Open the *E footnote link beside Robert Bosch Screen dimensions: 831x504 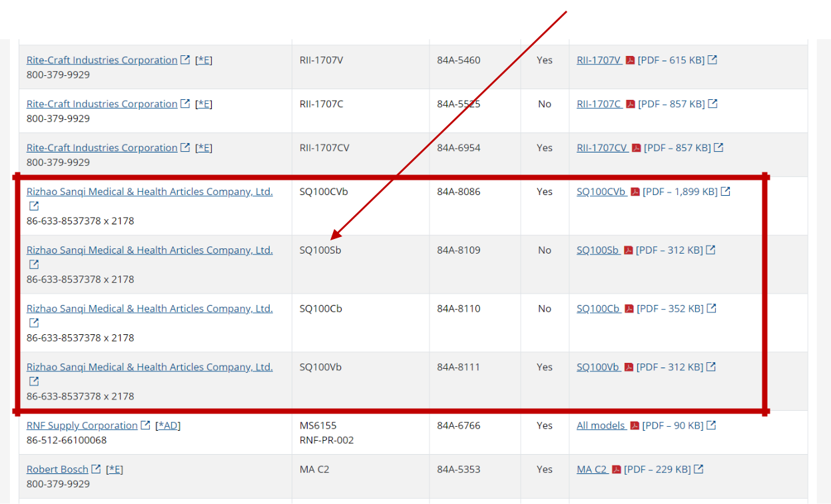click(x=115, y=469)
